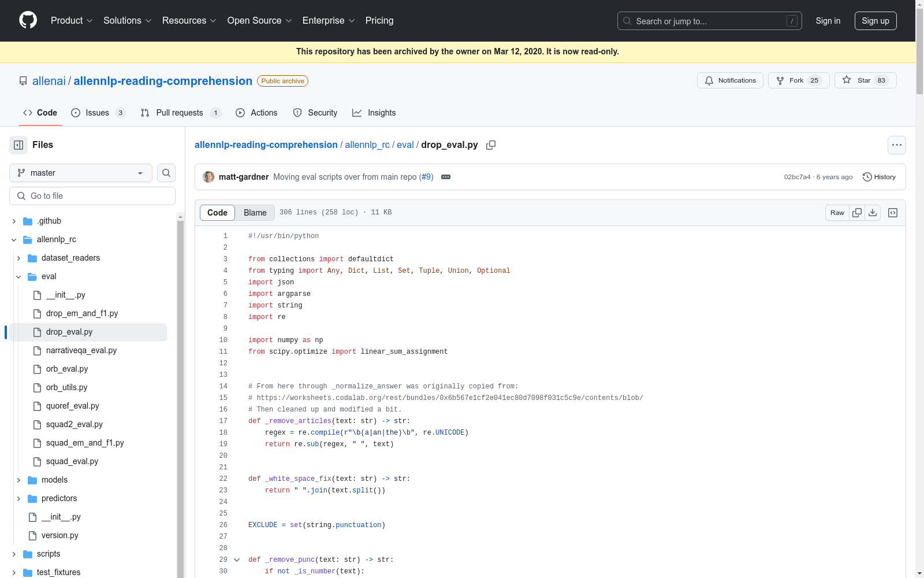Image resolution: width=924 pixels, height=578 pixels.
Task: Click the Sign up button
Action: pos(875,21)
